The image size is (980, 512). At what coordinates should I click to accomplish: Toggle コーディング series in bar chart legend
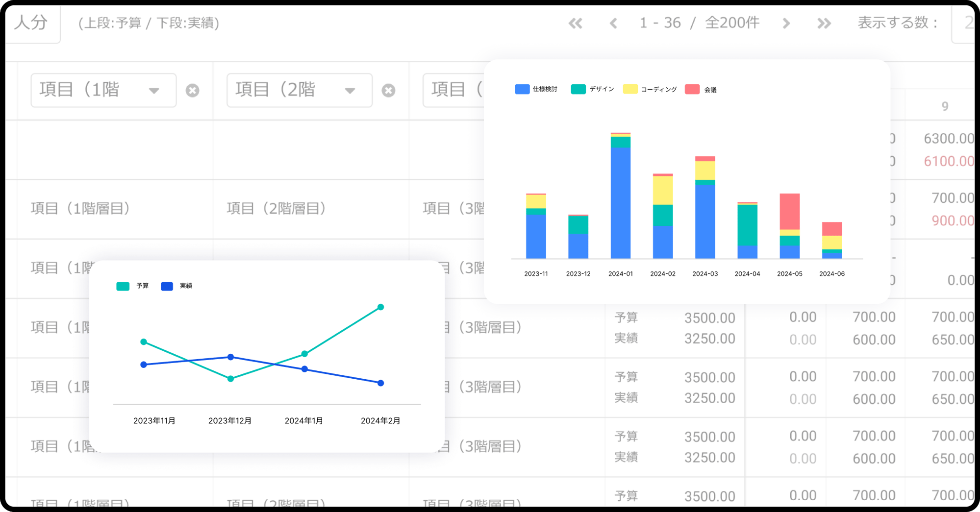650,89
